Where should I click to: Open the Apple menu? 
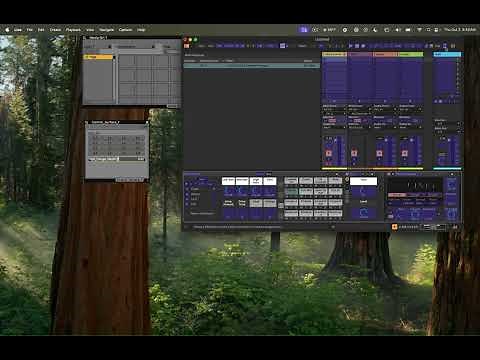(x=7, y=30)
